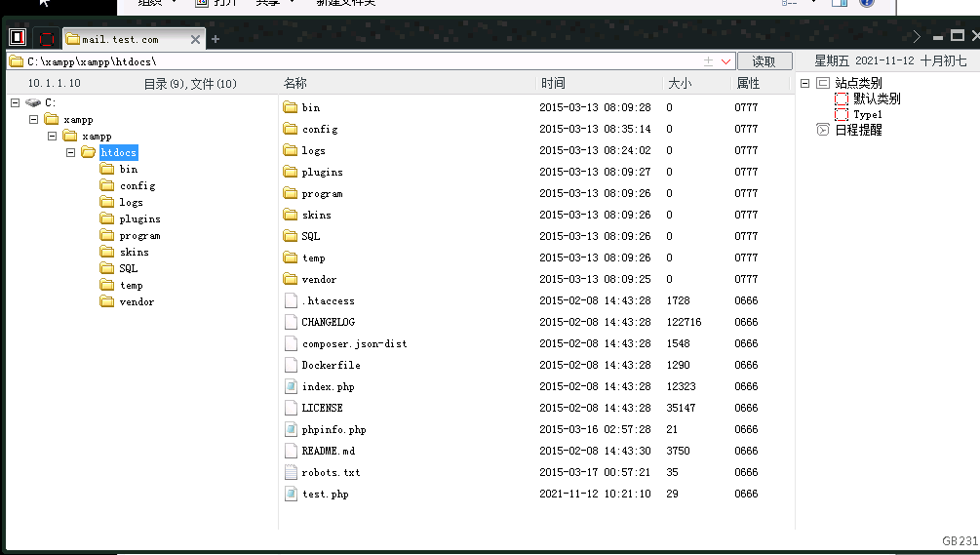Collapse the first xampp tree node

pyautogui.click(x=34, y=119)
